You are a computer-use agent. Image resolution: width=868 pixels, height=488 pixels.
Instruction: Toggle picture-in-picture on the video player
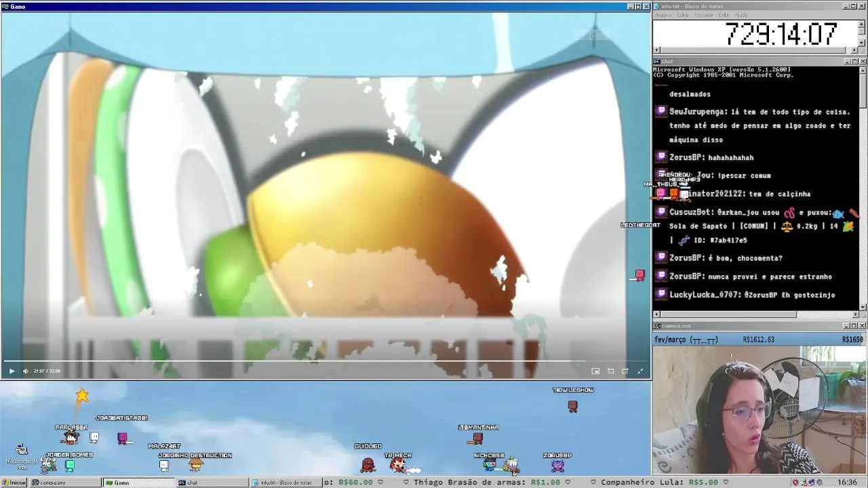(595, 371)
